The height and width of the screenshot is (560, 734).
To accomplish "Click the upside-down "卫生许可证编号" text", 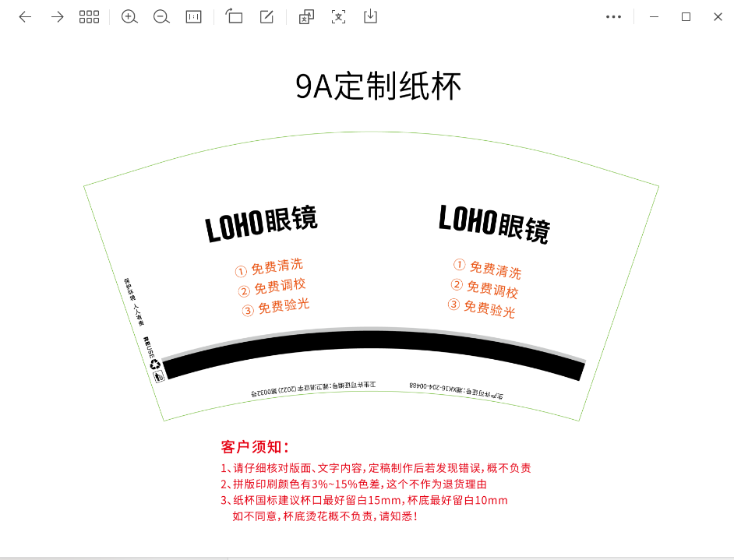I will coord(313,389).
